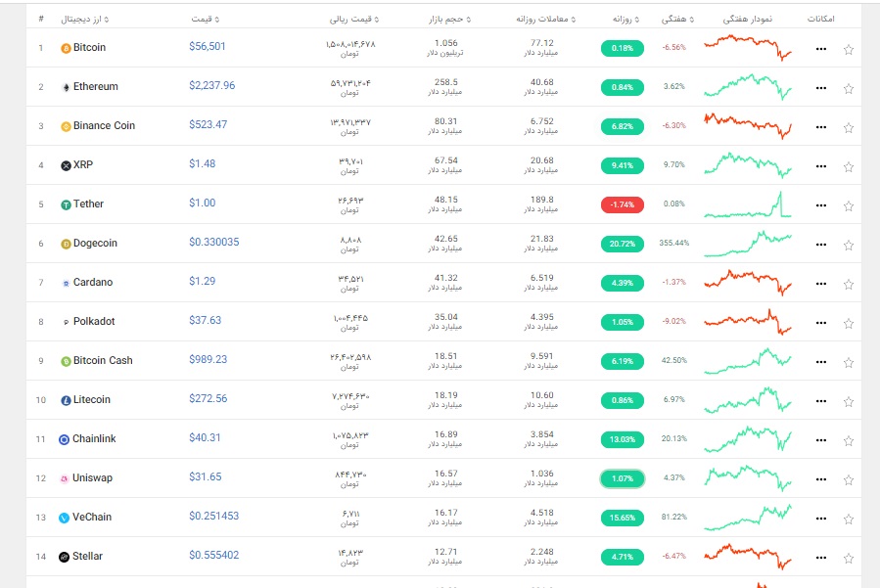The image size is (880, 588).
Task: Open three-dot options menu for Ethereum
Action: point(821,87)
